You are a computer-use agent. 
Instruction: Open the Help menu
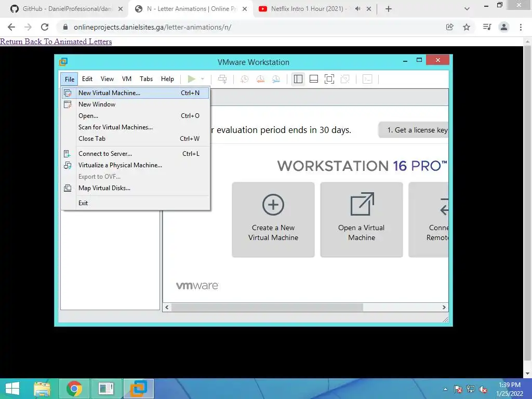coord(167,79)
